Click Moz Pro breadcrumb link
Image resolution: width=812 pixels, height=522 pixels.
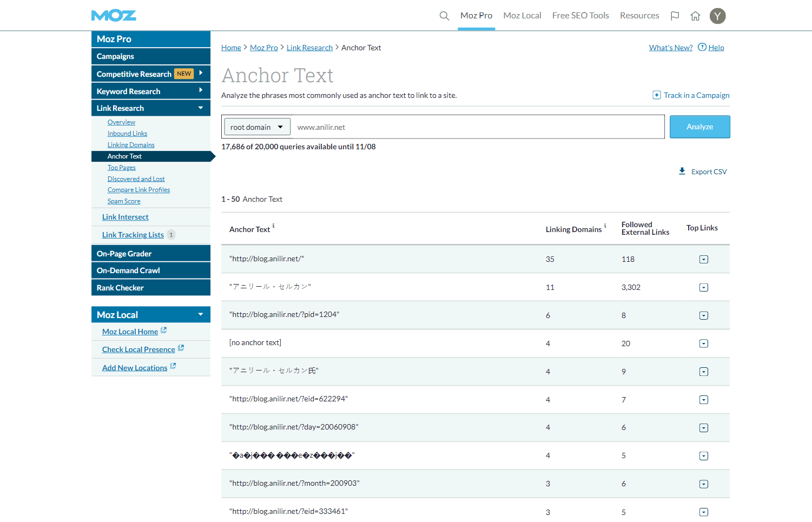263,48
